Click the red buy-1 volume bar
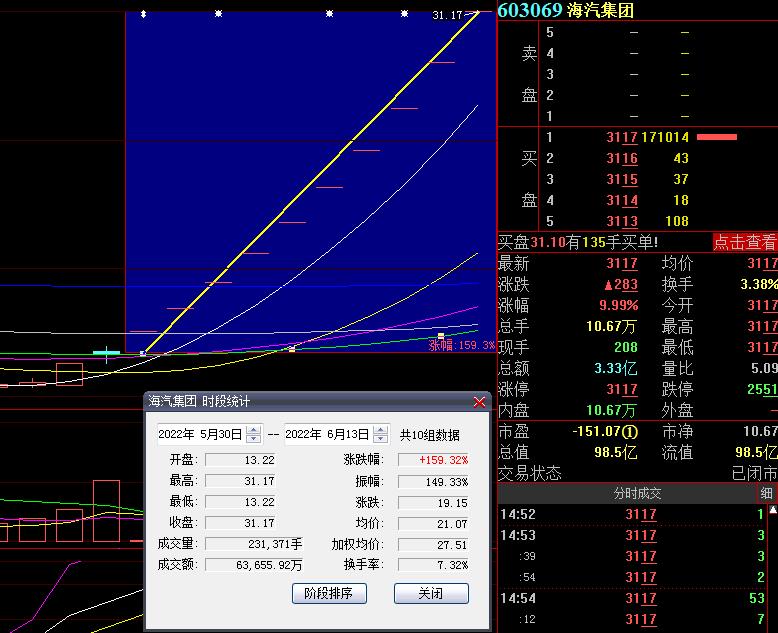 716,137
